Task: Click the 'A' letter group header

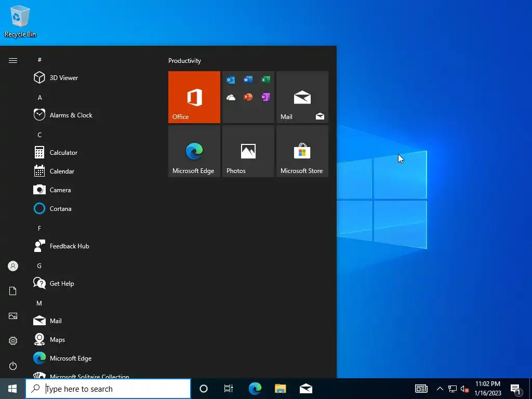Action: 39,97
